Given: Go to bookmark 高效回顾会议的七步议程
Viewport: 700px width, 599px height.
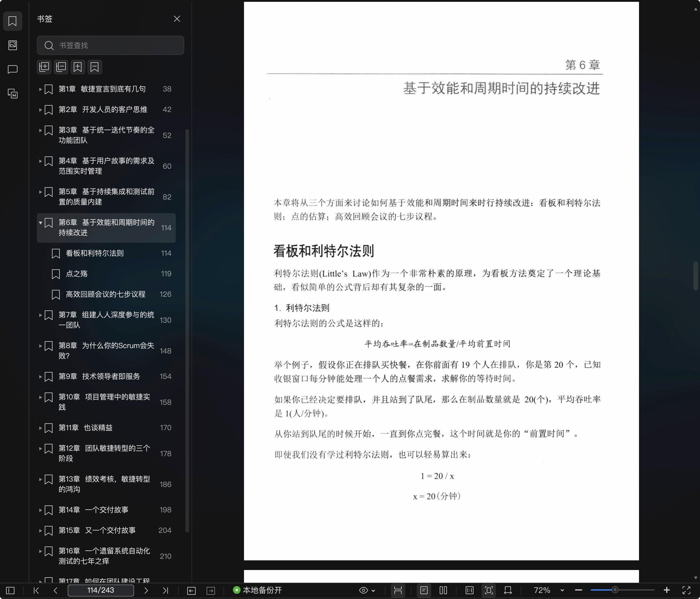Looking at the screenshot, I should pos(106,294).
